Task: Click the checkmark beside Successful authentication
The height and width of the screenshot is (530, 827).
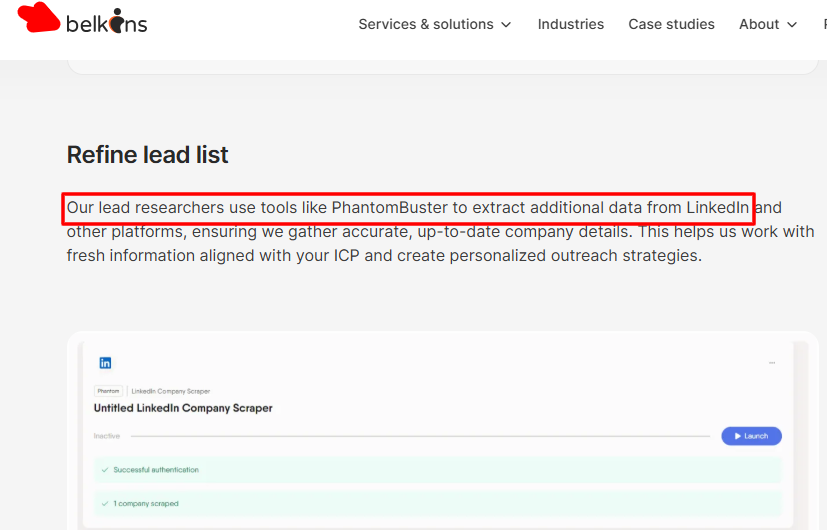Action: 105,469
